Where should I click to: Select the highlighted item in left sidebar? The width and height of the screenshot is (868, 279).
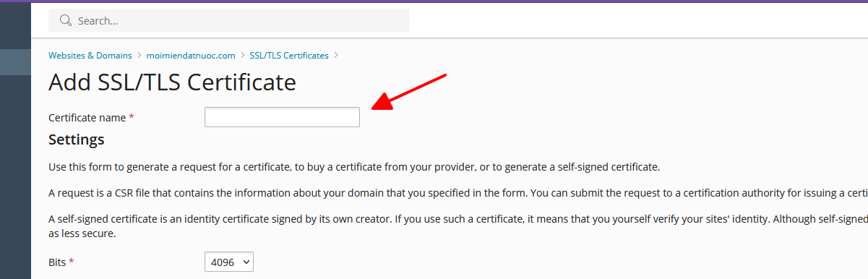point(15,62)
